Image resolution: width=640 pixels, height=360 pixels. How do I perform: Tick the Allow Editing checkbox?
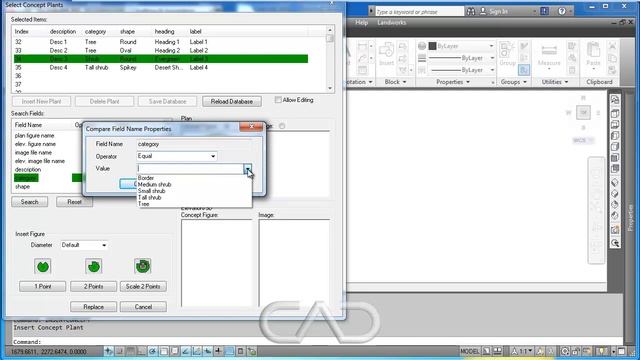point(278,100)
